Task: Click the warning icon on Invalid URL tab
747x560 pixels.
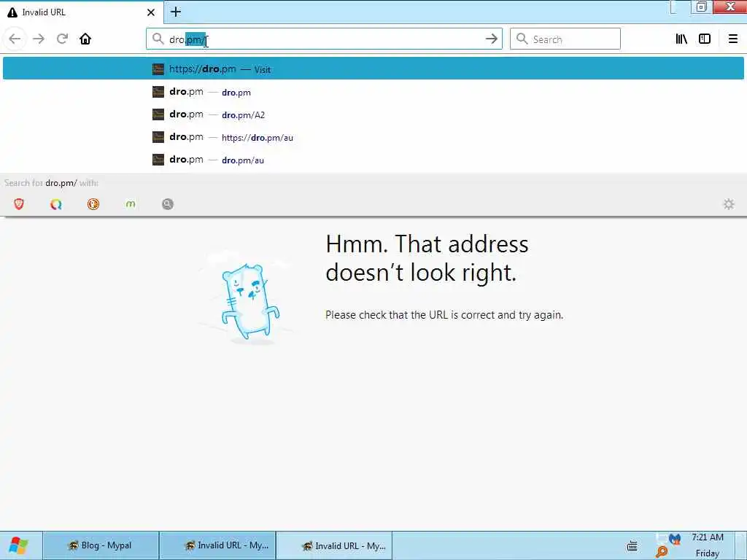Action: point(12,12)
